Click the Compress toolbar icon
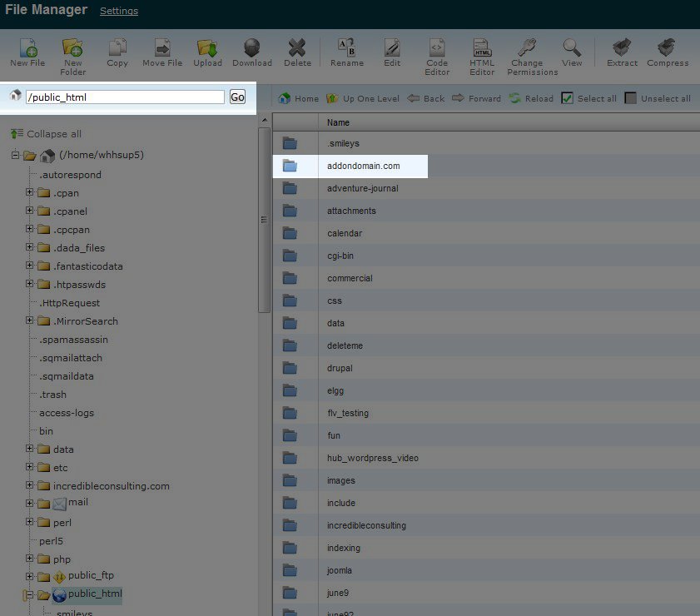The width and height of the screenshot is (700, 616). tap(667, 48)
